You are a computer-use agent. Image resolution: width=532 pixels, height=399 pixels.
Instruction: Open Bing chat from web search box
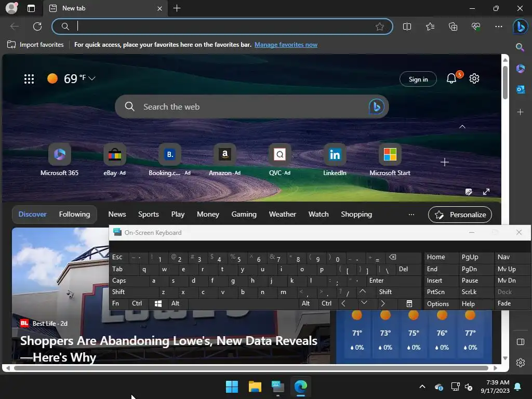[376, 107]
